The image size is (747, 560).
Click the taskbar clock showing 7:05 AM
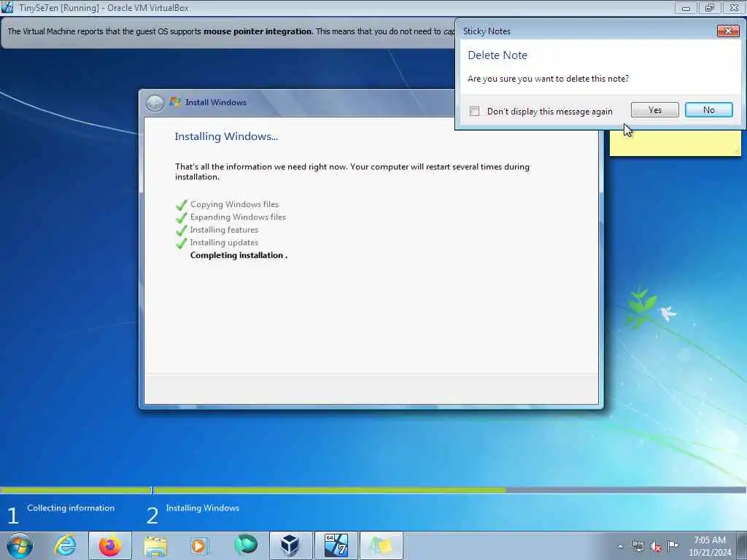point(710,540)
